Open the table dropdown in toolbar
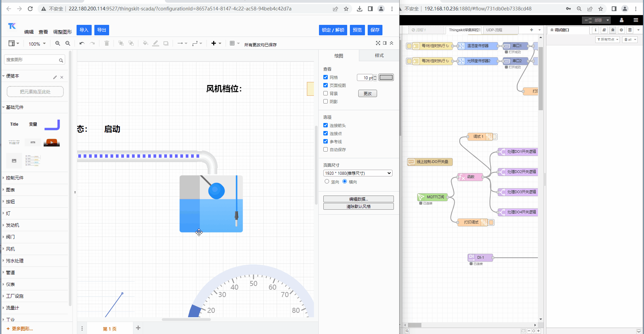 click(x=235, y=43)
